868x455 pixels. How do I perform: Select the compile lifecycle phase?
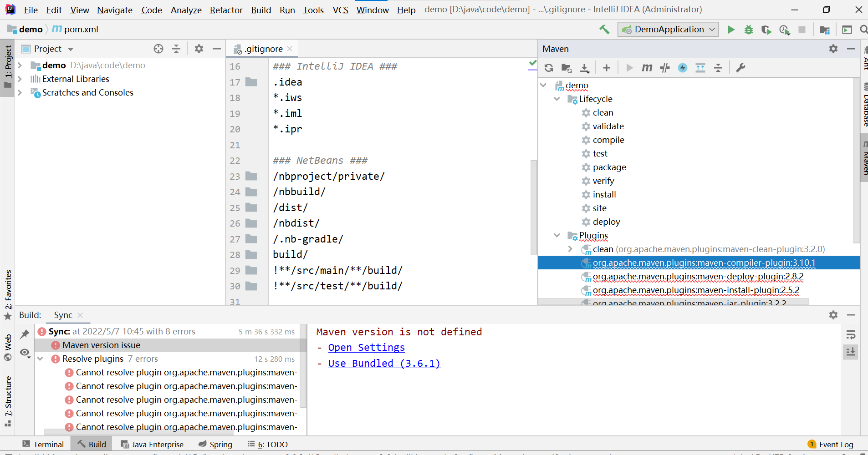[x=608, y=140]
